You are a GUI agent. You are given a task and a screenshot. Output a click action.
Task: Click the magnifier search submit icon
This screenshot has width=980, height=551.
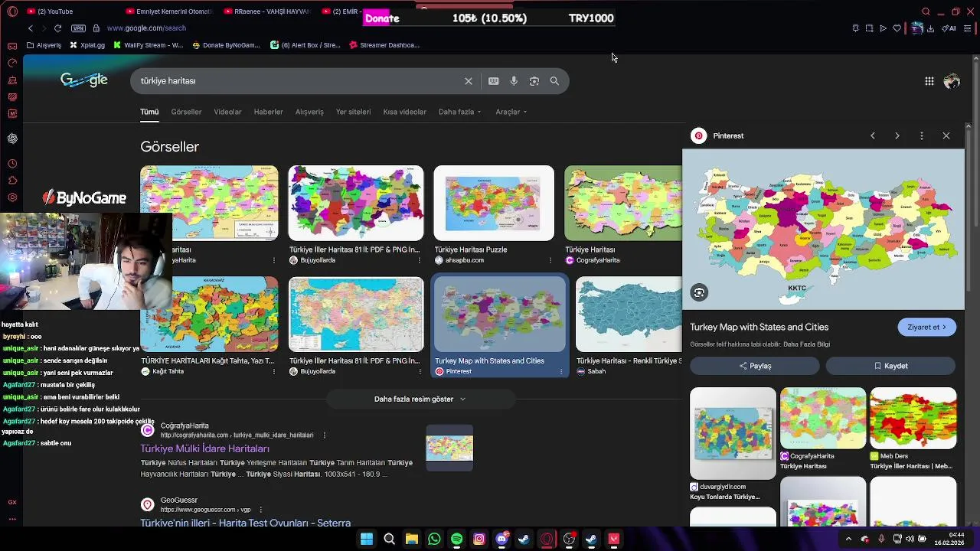pyautogui.click(x=554, y=81)
